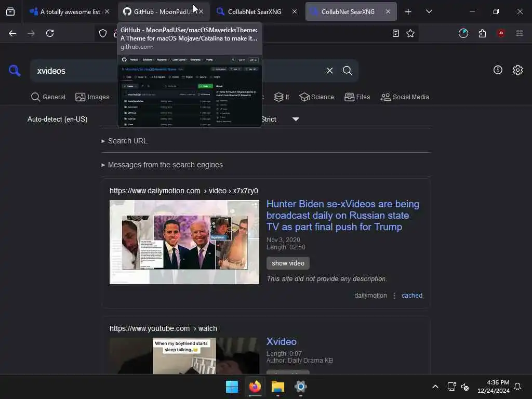Show hidden system tray icons

pyautogui.click(x=435, y=387)
